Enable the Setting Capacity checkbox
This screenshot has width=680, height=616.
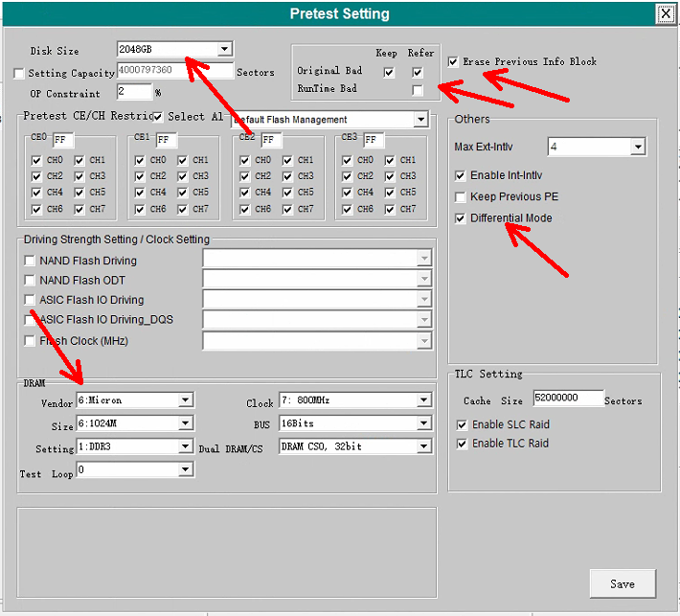[18, 74]
